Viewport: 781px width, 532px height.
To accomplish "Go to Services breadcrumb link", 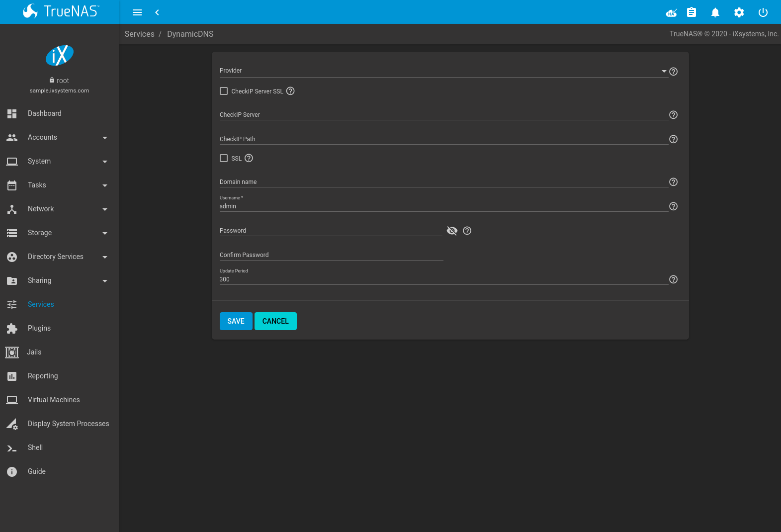I will coord(140,34).
